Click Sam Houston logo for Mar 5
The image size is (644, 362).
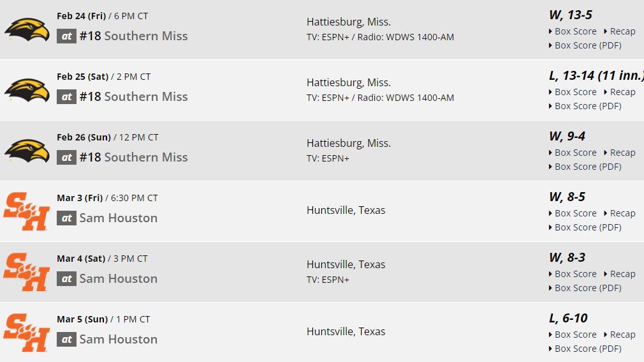[x=27, y=333]
